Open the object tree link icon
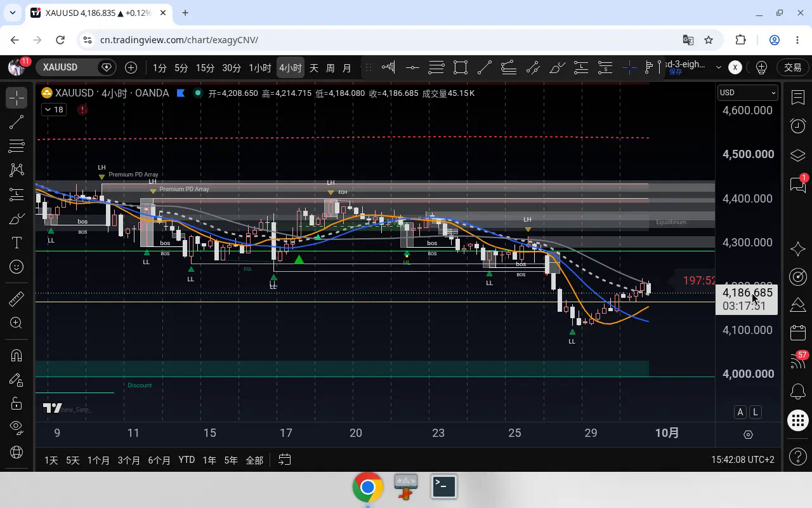This screenshot has height=508, width=812. (x=16, y=452)
